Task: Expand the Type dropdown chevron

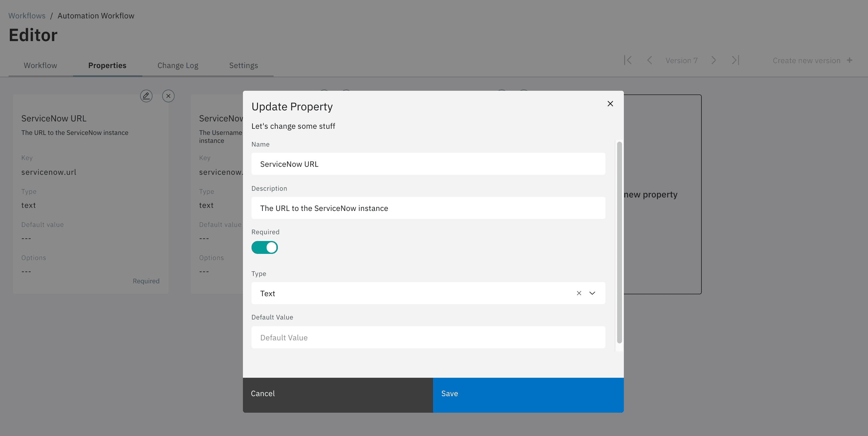Action: (x=592, y=293)
